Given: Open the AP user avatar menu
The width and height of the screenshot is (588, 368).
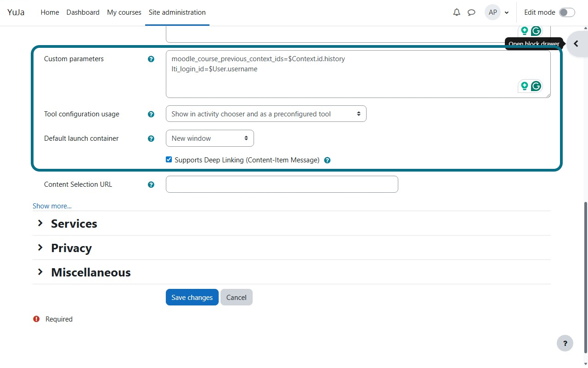Looking at the screenshot, I should click(x=492, y=12).
